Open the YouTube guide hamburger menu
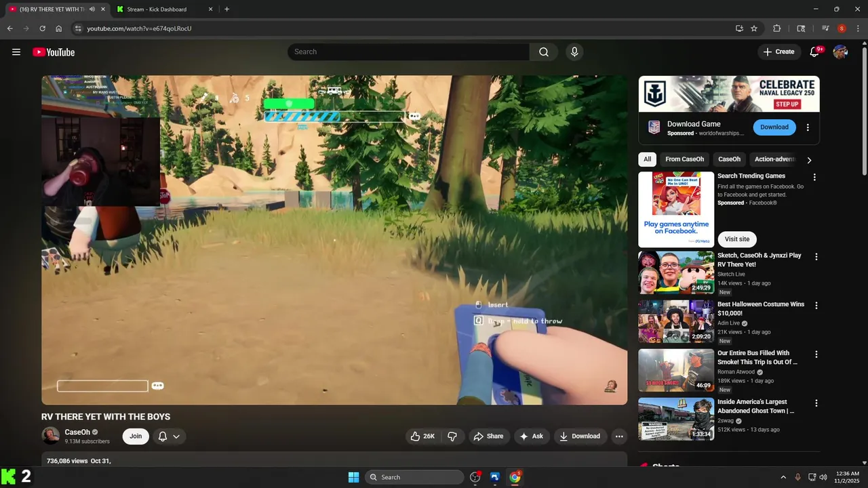 click(x=16, y=52)
